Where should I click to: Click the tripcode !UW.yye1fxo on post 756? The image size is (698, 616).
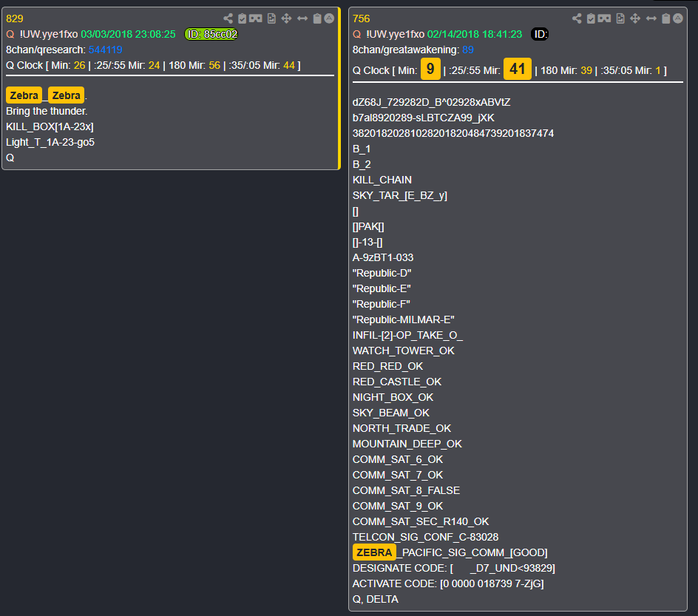395,34
